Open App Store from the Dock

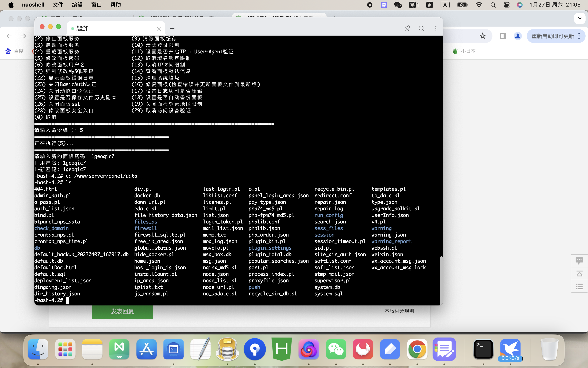(146, 349)
